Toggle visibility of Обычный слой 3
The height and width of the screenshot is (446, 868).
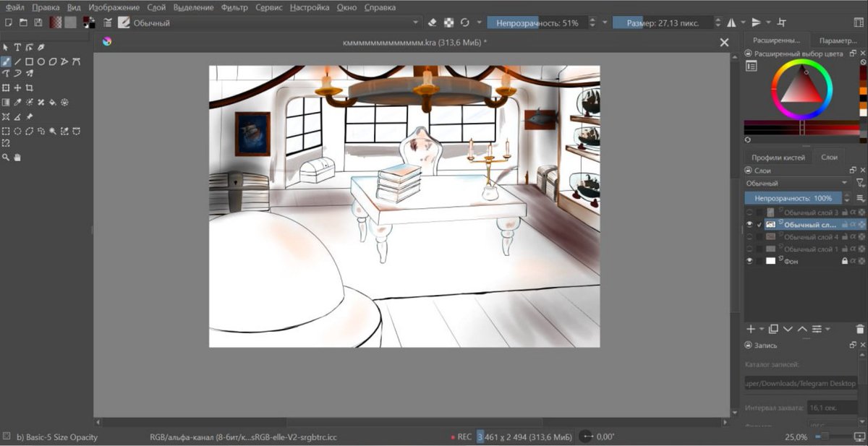pyautogui.click(x=749, y=213)
